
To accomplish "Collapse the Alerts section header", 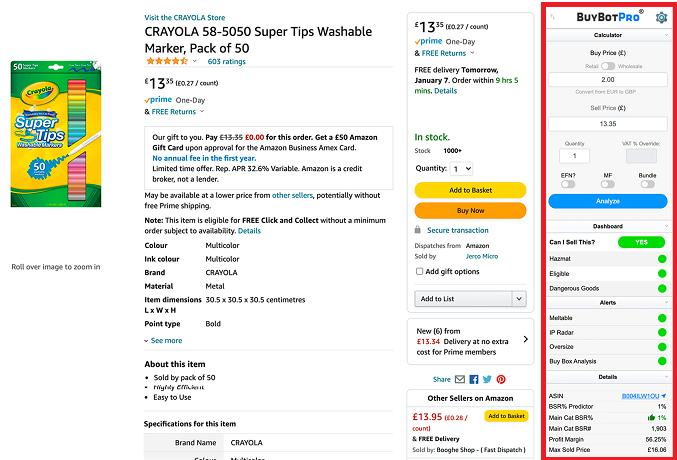I will click(608, 299).
